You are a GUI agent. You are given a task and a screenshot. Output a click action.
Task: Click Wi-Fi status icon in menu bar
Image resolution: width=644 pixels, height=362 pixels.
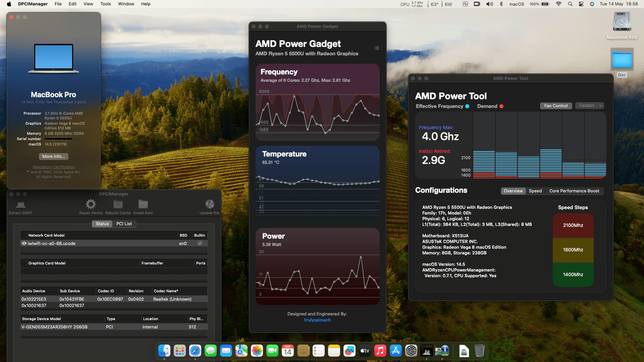(x=558, y=4)
